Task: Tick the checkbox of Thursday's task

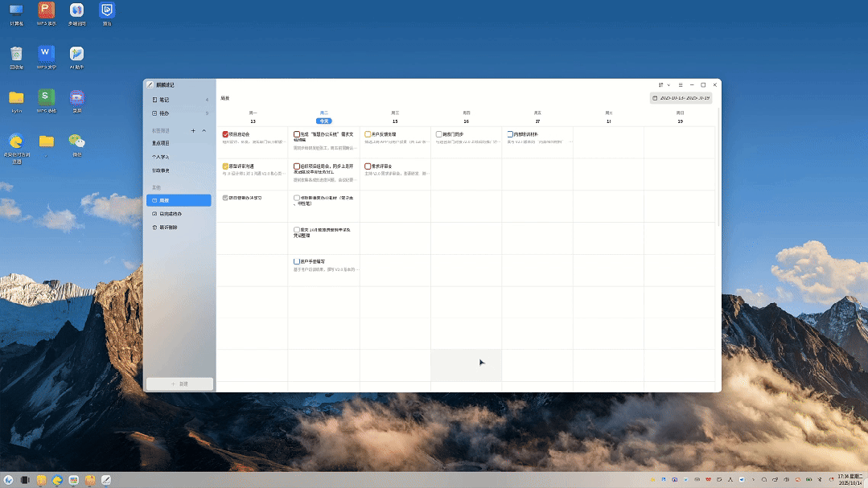Action: [x=438, y=134]
